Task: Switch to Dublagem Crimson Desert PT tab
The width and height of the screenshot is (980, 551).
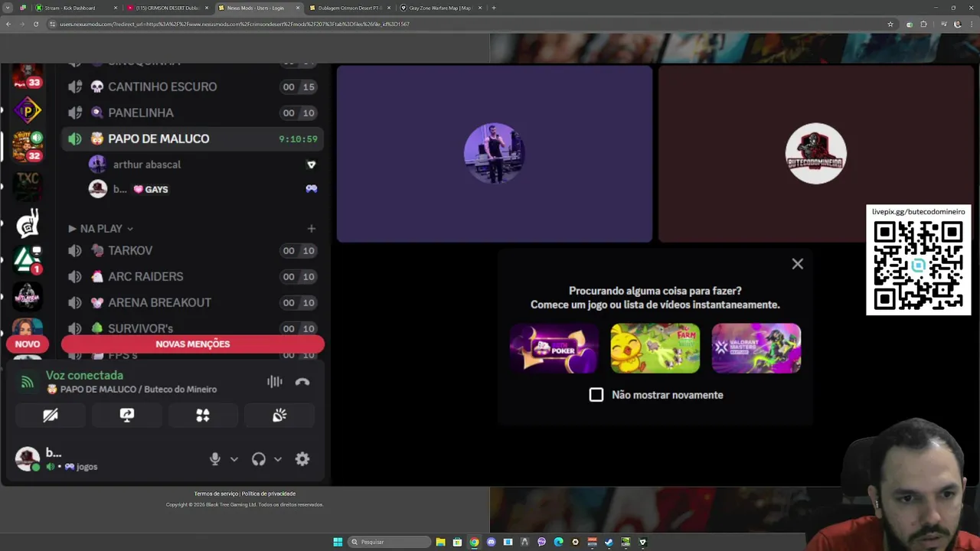Action: click(349, 8)
